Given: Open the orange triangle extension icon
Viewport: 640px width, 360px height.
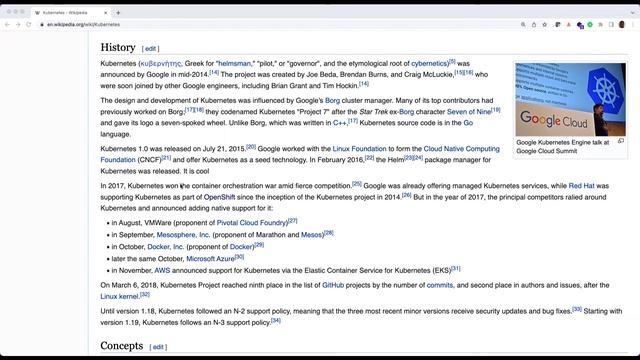Looking at the screenshot, I should (569, 24).
